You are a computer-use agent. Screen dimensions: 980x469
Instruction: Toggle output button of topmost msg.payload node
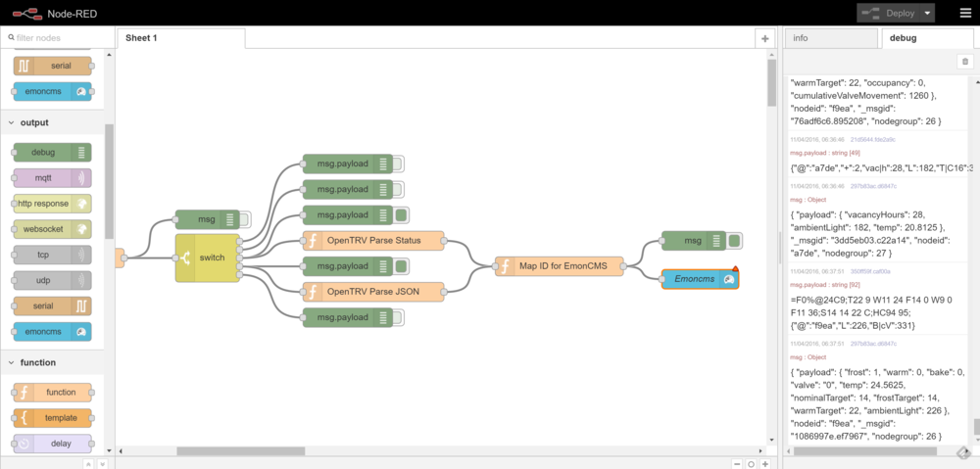pos(398,164)
